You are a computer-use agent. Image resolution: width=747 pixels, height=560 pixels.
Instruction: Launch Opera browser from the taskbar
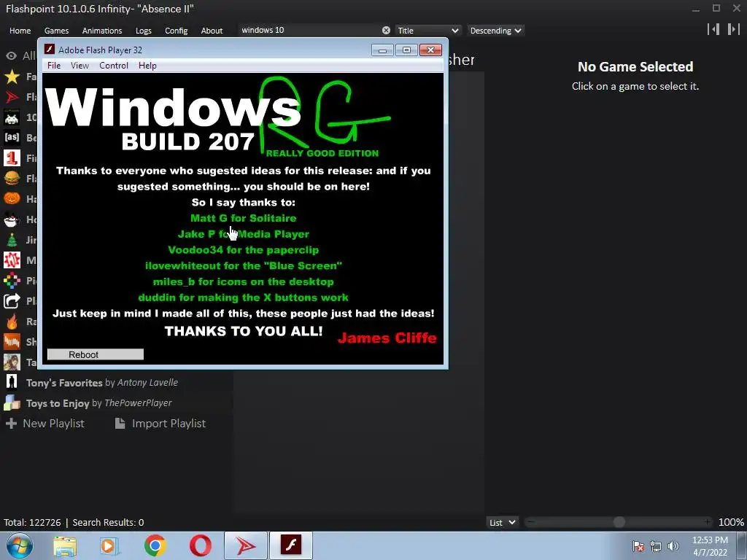[x=201, y=545]
